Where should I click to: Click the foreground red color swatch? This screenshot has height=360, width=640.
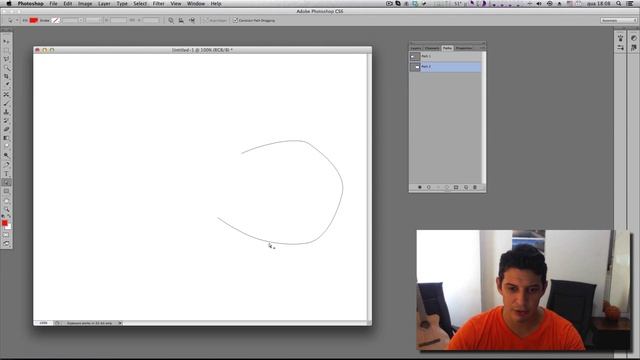pyautogui.click(x=4, y=222)
